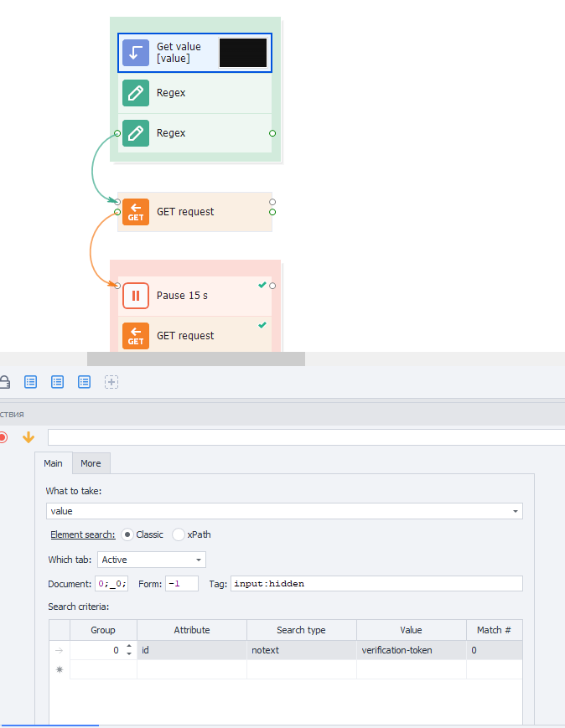Click the row arrow marker beside id

pos(59,650)
